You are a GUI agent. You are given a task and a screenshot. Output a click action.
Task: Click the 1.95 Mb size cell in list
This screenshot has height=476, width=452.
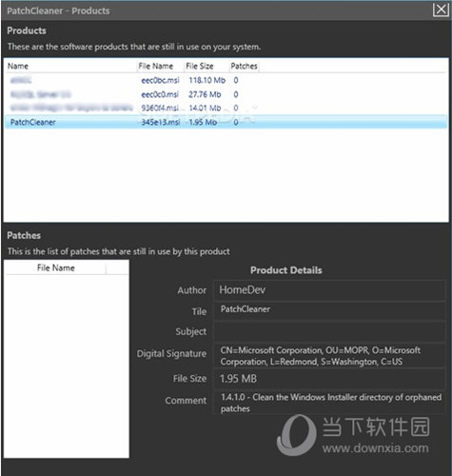click(x=203, y=122)
